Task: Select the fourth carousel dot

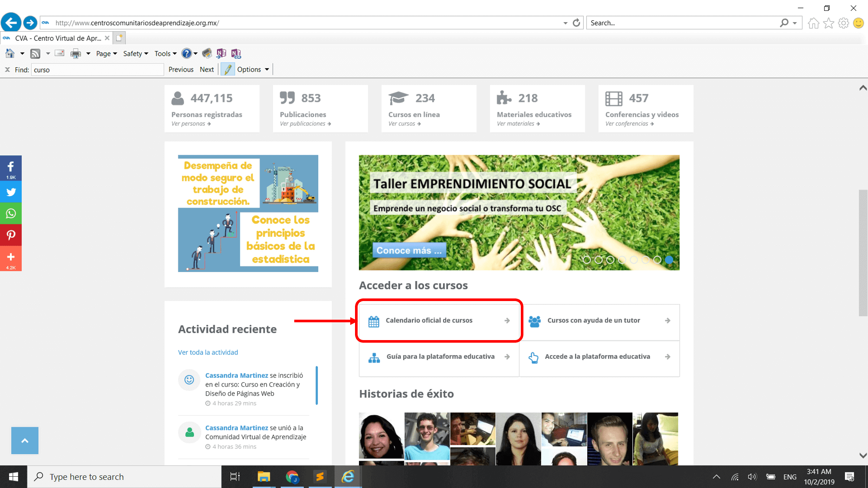Action: pos(622,260)
